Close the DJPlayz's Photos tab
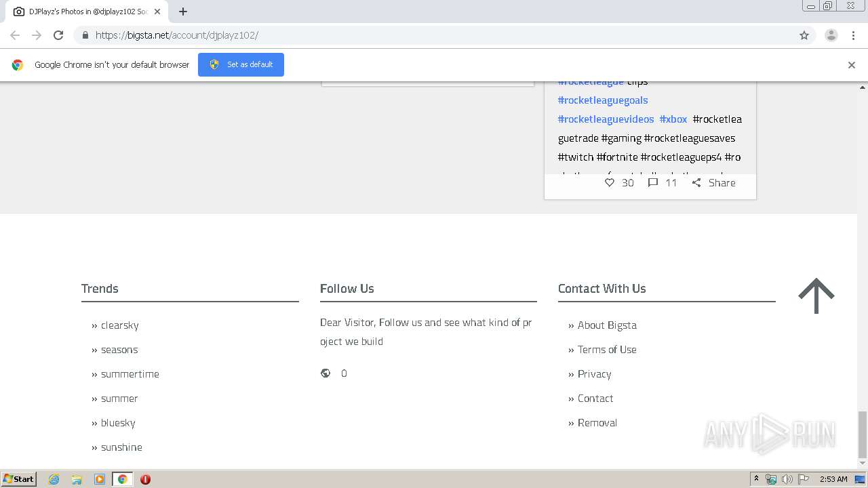This screenshot has width=868, height=488. coord(157,12)
